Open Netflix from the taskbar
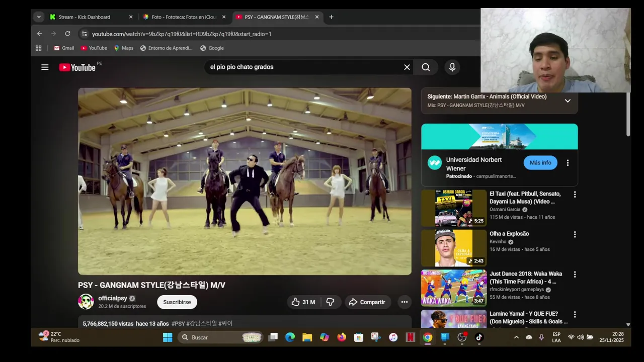Screen dimensions: 644x362 (410, 337)
